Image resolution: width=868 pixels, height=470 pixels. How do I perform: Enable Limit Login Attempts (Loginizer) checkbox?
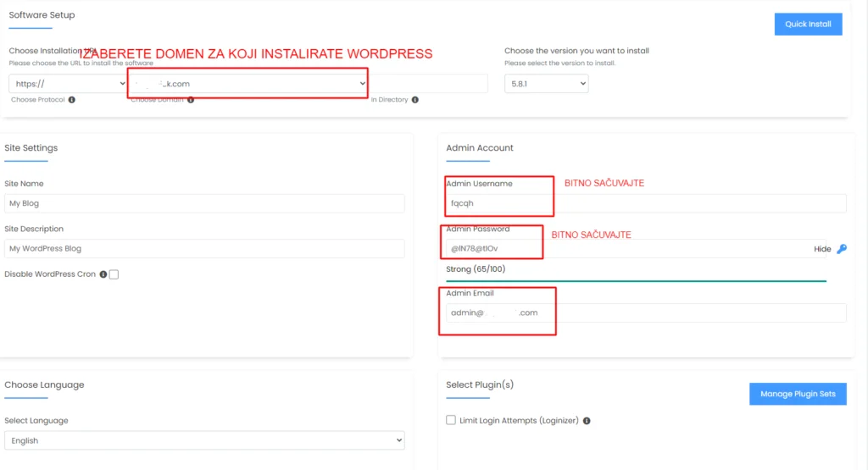coord(451,420)
